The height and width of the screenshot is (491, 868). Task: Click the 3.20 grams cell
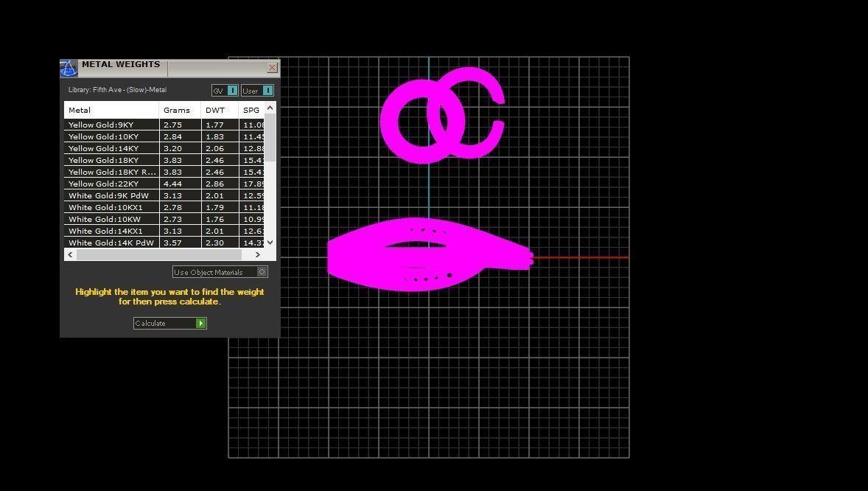181,148
